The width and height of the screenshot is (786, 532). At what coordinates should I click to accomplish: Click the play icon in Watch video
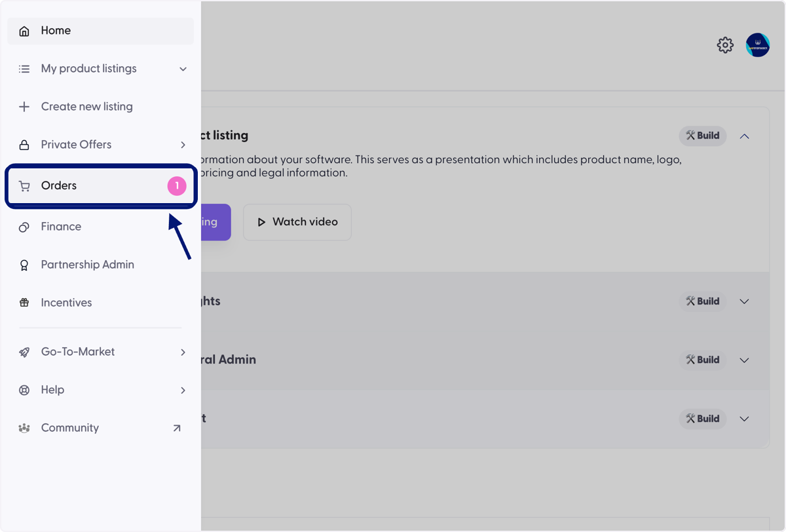(x=261, y=222)
